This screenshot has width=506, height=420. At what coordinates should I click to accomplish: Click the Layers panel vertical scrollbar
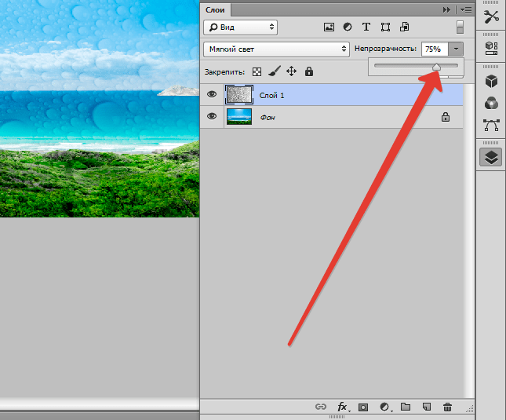468,241
